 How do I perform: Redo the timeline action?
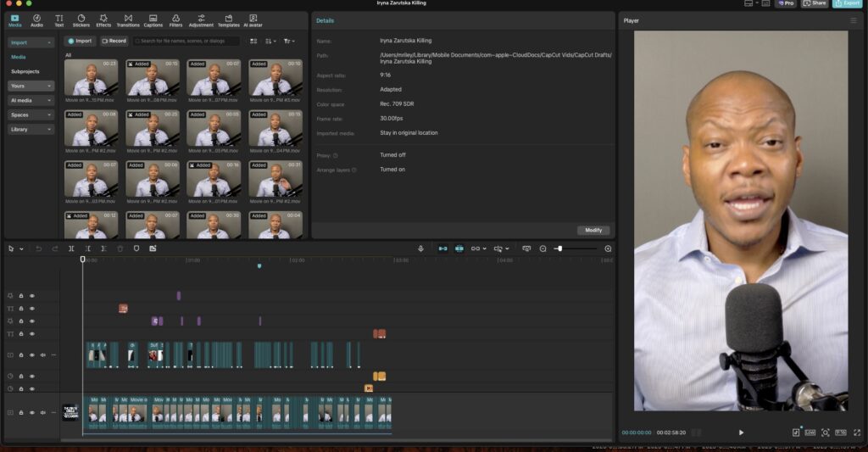click(55, 248)
